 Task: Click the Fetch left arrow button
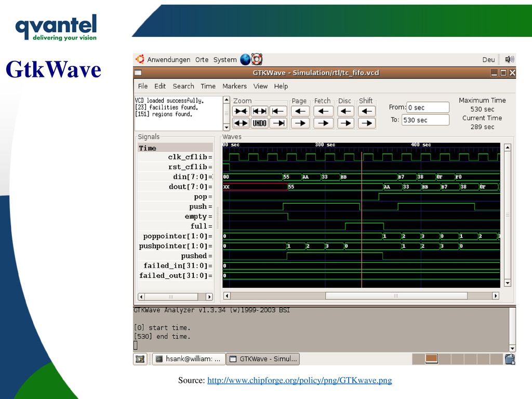pyautogui.click(x=323, y=111)
